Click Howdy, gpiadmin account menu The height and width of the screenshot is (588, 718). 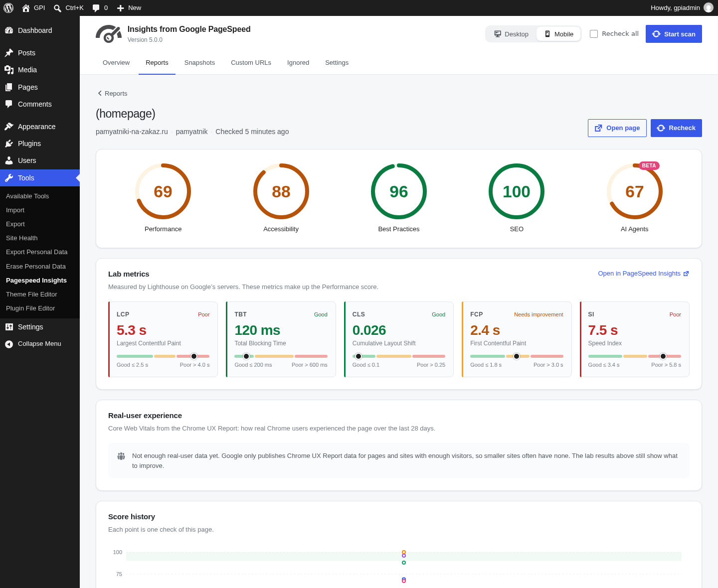(x=682, y=8)
